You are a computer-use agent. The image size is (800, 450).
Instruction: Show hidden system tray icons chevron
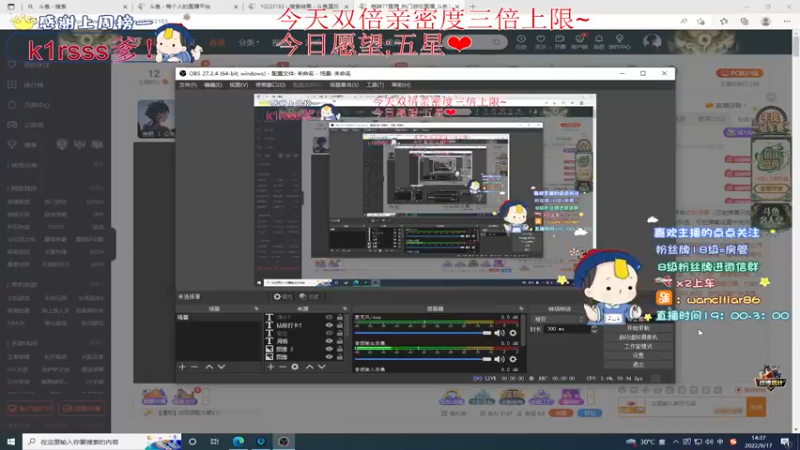[x=676, y=442]
